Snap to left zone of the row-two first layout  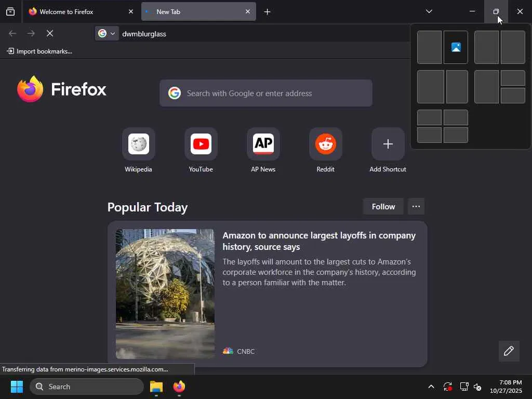pyautogui.click(x=431, y=87)
